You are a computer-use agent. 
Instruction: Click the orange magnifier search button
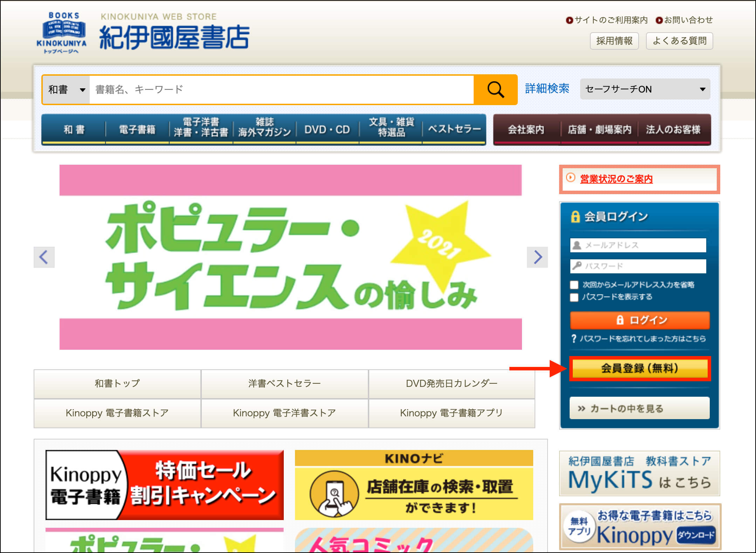click(x=495, y=90)
